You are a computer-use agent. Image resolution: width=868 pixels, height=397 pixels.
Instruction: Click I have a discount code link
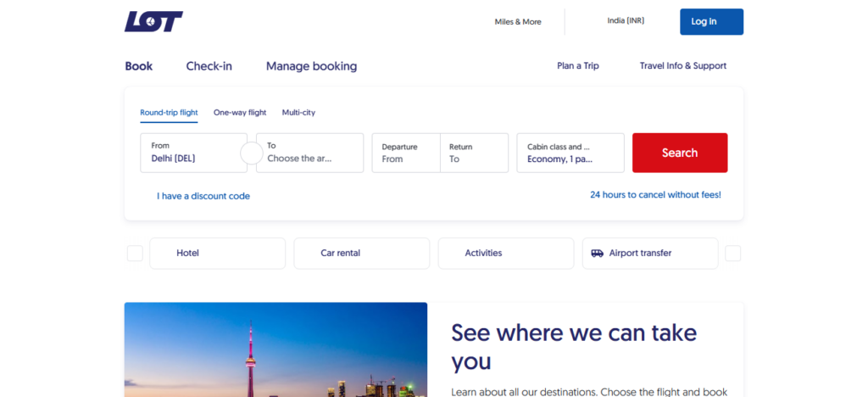[x=203, y=196]
